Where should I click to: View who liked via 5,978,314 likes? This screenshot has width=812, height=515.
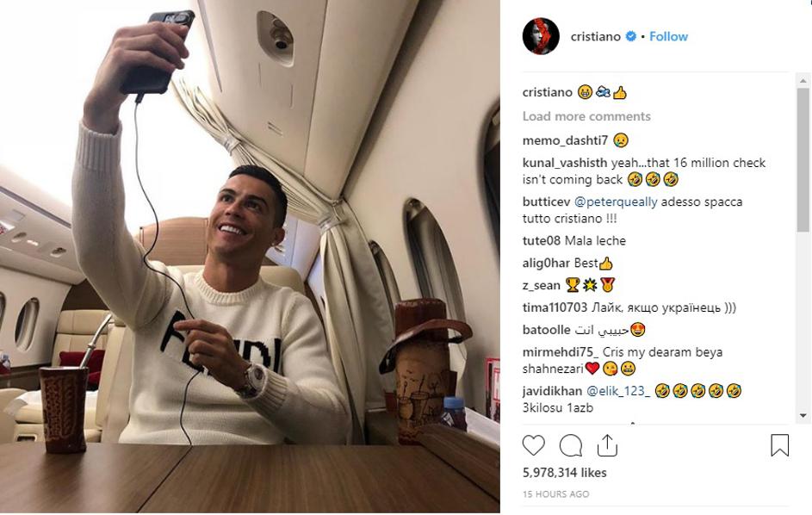[565, 473]
